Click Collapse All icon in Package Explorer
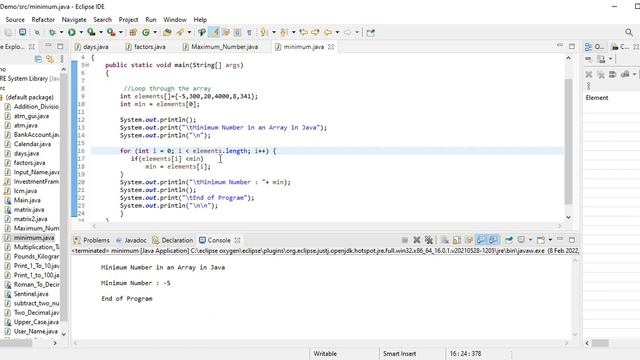 coord(38,59)
